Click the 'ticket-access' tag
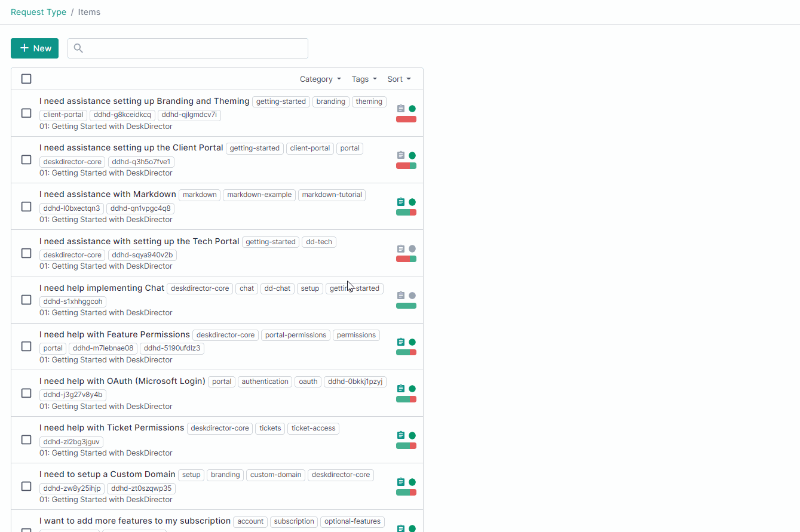The width and height of the screenshot is (800, 532). [x=314, y=428]
